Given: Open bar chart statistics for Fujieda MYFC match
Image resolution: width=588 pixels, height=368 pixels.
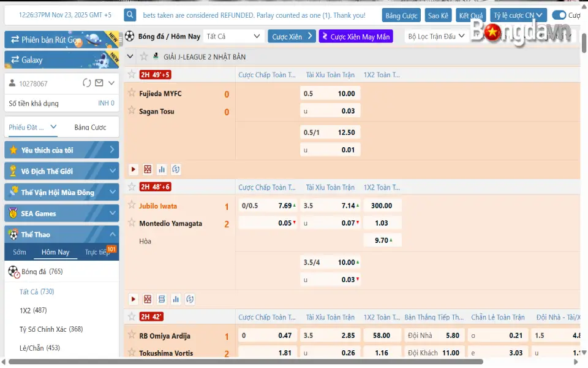Looking at the screenshot, I should (x=162, y=169).
